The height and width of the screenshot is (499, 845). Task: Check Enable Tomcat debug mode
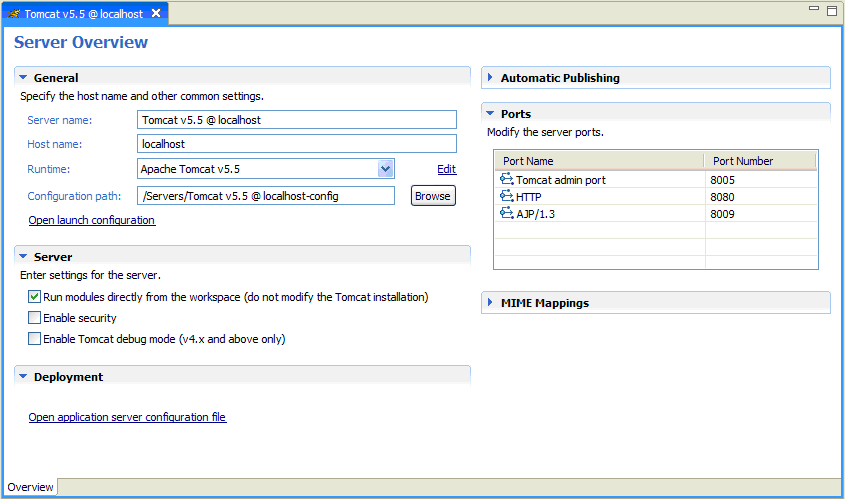[x=34, y=339]
